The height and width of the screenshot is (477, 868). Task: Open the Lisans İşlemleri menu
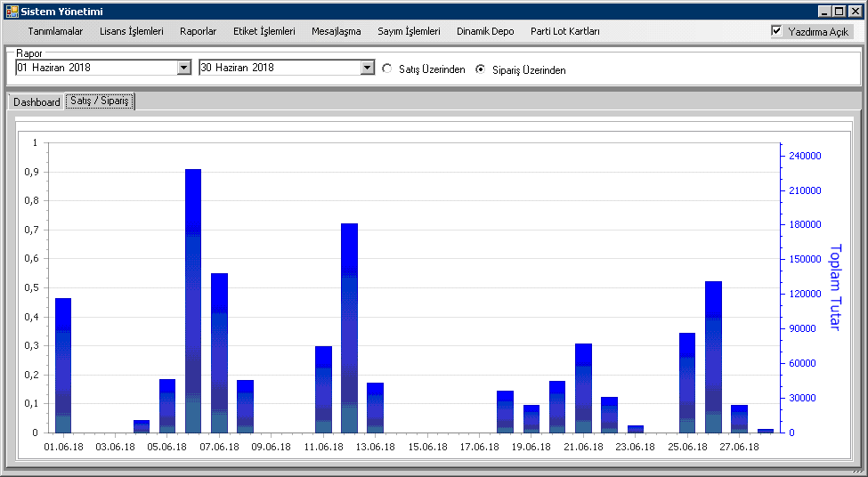[131, 31]
